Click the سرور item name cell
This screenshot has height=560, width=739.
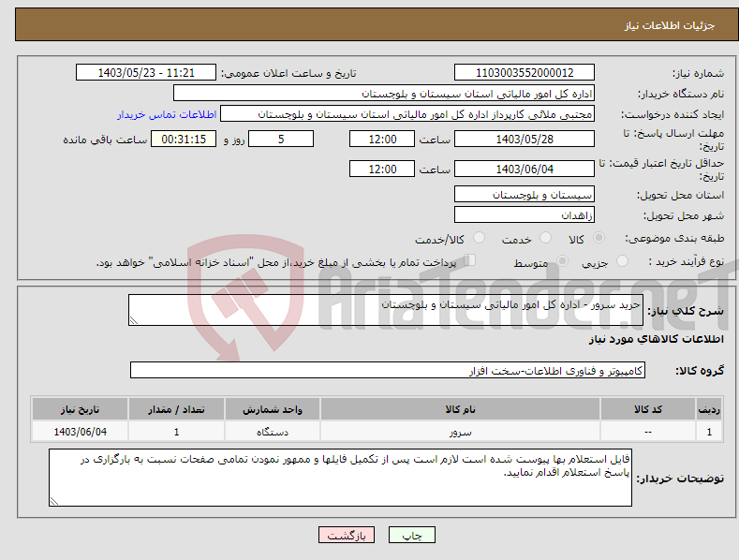point(460,432)
